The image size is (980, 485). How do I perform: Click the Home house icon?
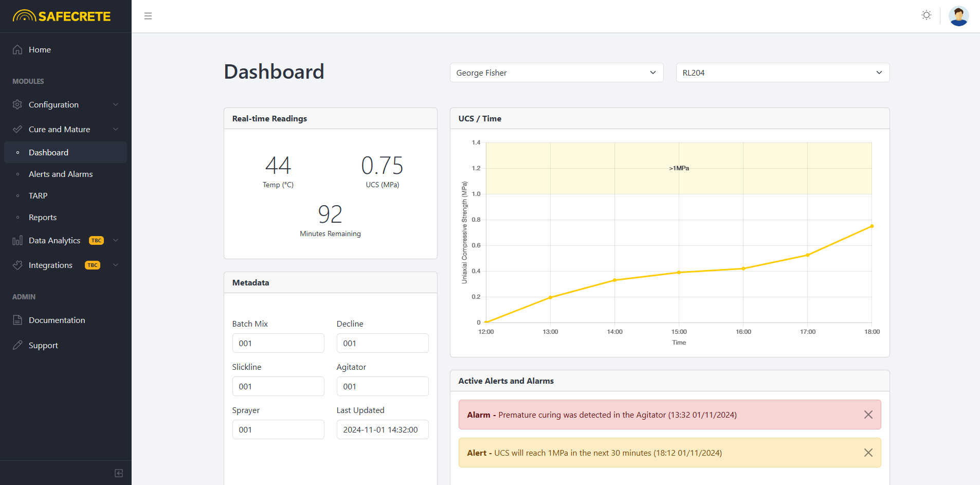(17, 50)
